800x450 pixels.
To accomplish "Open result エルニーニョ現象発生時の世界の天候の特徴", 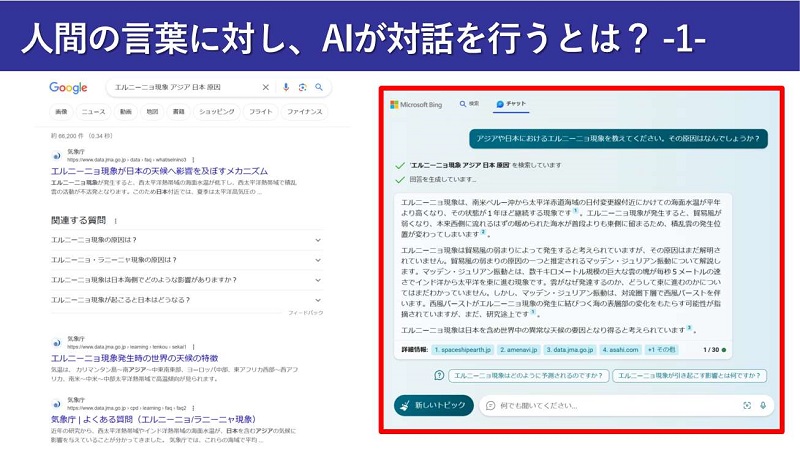I will pyautogui.click(x=135, y=358).
